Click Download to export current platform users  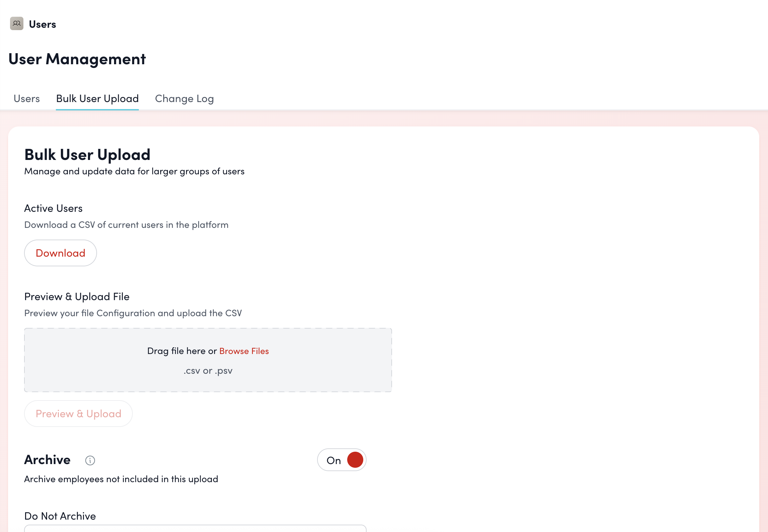[x=61, y=253]
